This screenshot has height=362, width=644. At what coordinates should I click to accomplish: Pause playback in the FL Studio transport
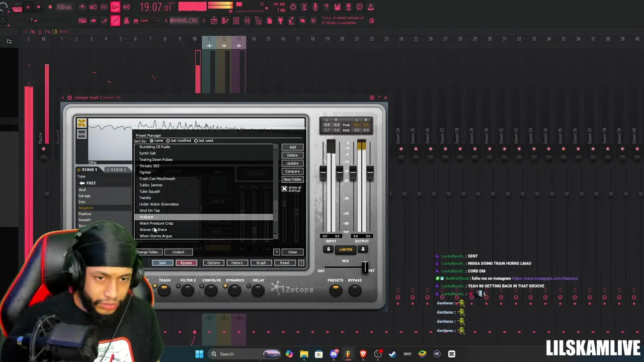pos(28,7)
